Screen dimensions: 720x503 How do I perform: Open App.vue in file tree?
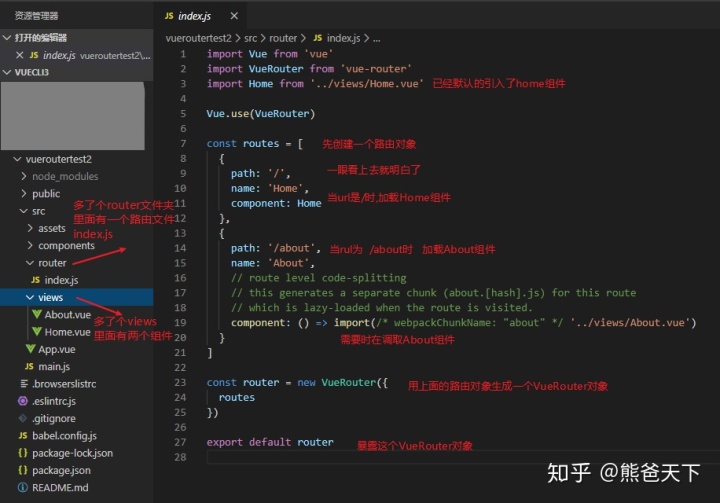pos(56,349)
